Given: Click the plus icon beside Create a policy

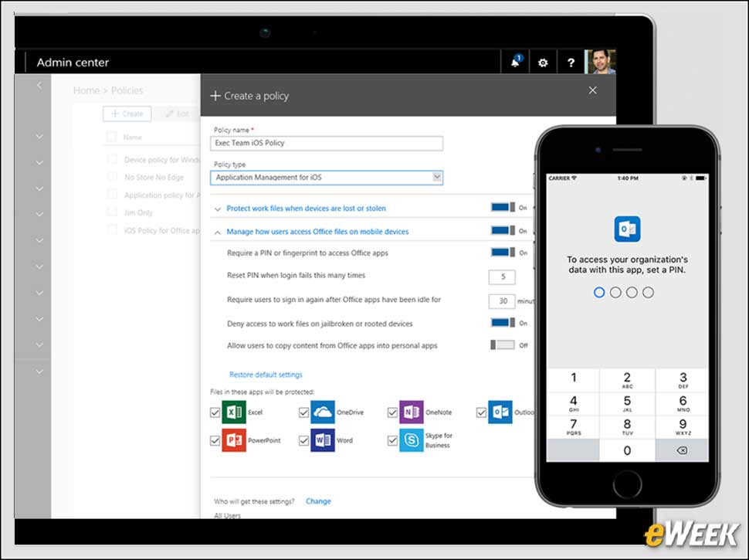Looking at the screenshot, I should pos(215,96).
